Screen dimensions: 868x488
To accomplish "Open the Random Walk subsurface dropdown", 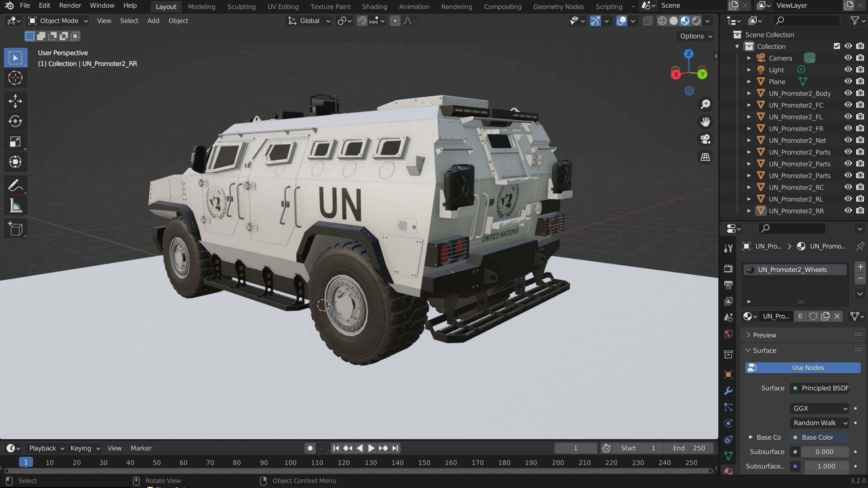I will click(x=820, y=423).
